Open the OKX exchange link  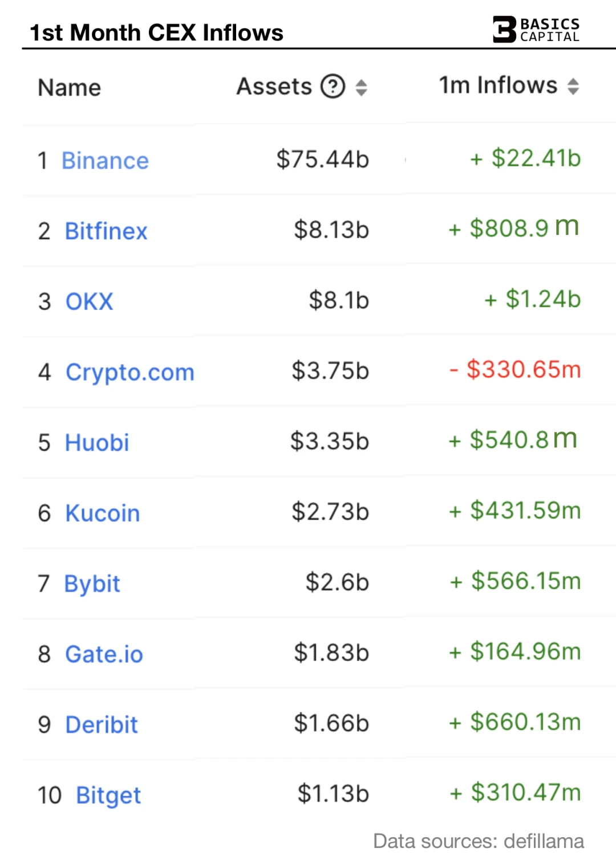(90, 301)
